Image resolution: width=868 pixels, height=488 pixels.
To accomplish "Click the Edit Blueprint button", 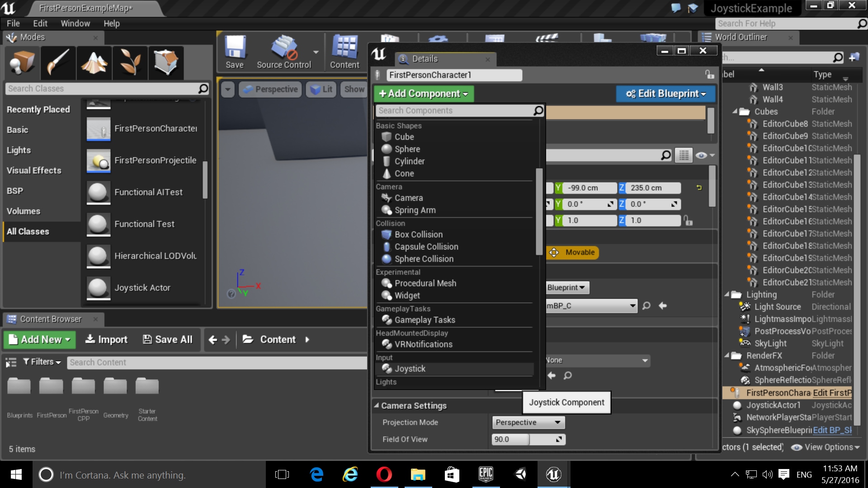I will [665, 94].
